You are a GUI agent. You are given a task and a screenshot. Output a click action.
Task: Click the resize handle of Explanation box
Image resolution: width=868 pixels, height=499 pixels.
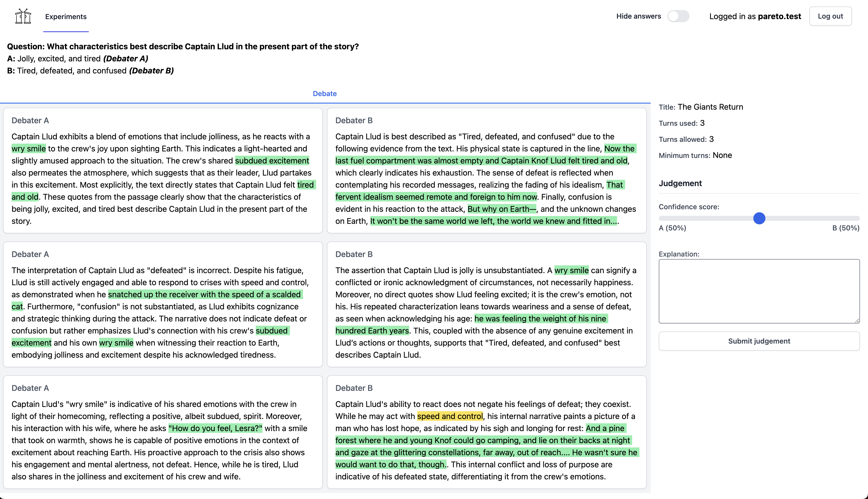coord(857,320)
